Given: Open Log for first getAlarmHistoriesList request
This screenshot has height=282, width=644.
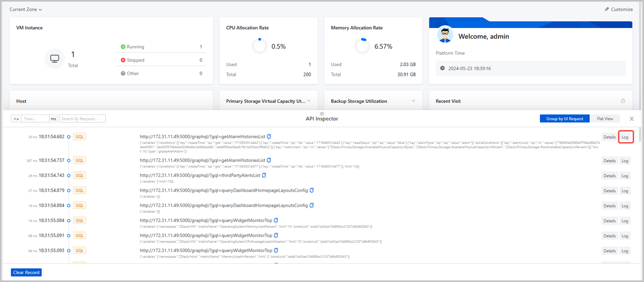Looking at the screenshot, I should 625,137.
